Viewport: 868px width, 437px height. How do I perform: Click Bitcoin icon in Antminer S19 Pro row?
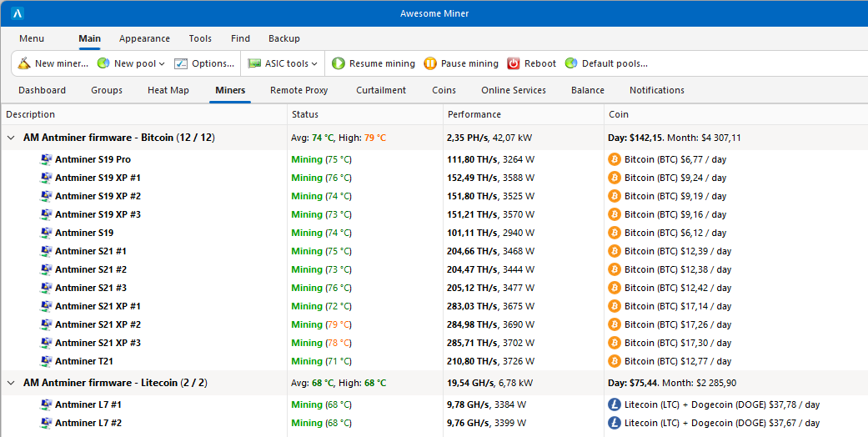click(615, 159)
